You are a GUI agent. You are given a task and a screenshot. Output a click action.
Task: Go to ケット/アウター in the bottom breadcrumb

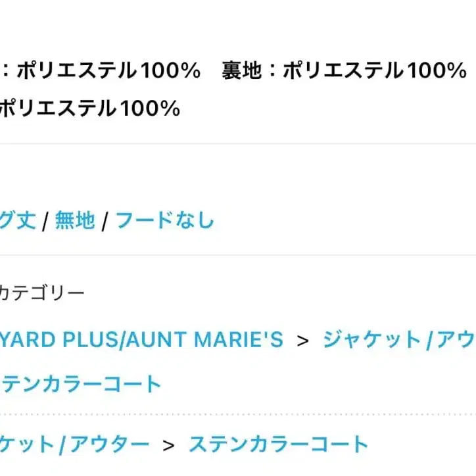(74, 444)
